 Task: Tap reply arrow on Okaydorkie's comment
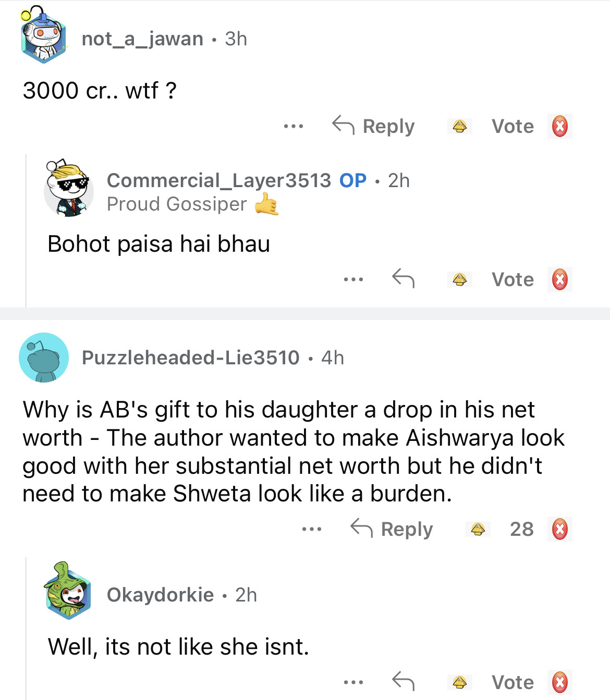(x=403, y=681)
